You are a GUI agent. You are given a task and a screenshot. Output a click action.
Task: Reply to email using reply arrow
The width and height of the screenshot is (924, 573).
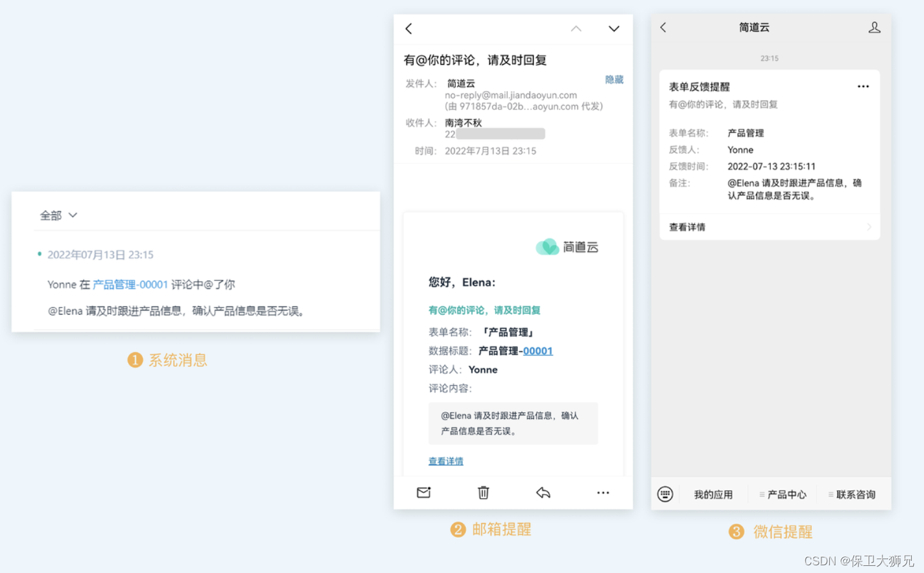[x=543, y=492]
